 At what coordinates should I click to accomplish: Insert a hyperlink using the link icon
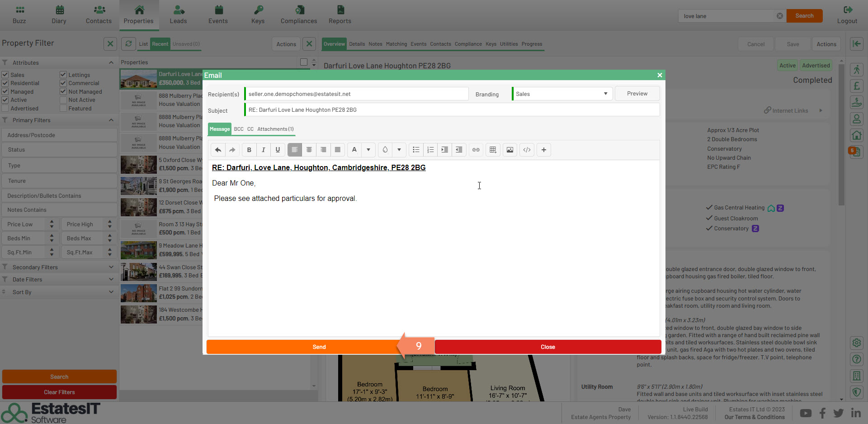coord(476,150)
